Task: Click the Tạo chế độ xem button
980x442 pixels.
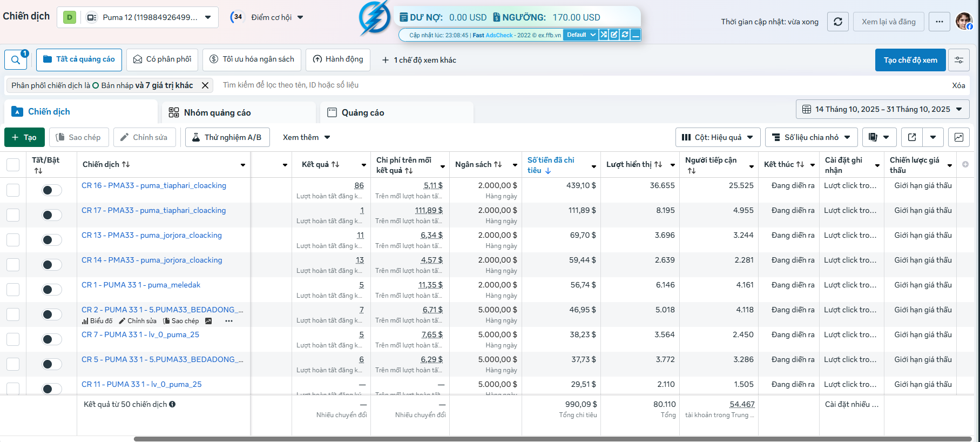Action: (910, 60)
